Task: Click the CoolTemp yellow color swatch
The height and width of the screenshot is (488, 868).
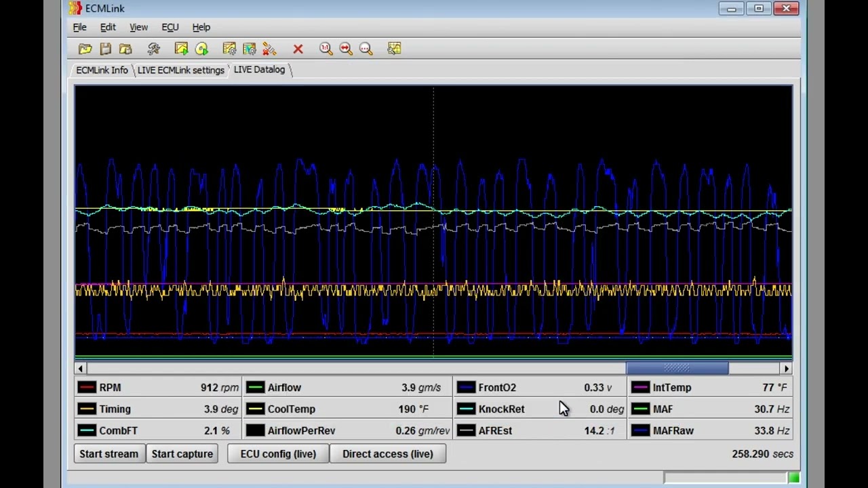Action: click(255, 409)
